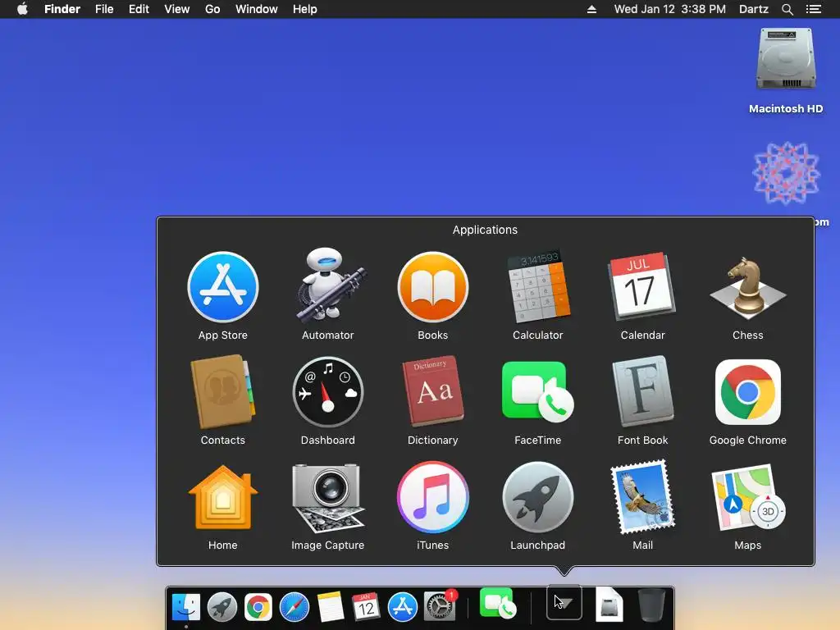Open the Books app icon
Screen dimensions: 840x630
(x=433, y=287)
